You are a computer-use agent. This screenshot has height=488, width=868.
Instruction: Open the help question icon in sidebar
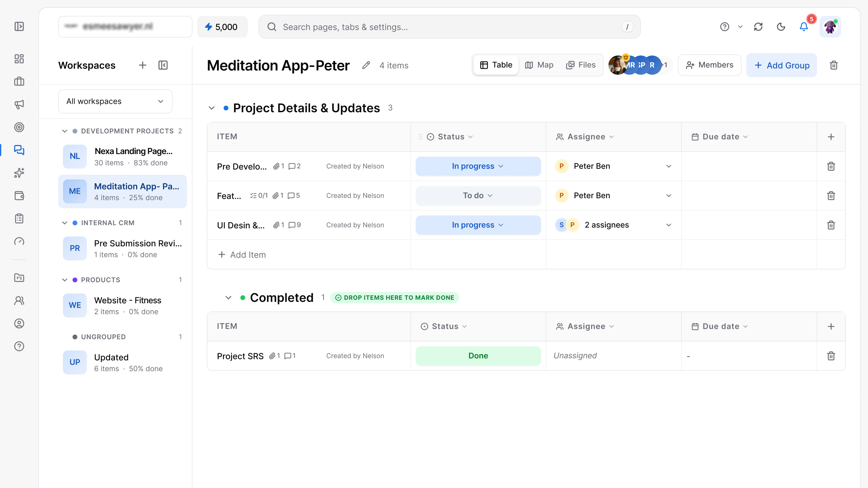[x=19, y=346]
